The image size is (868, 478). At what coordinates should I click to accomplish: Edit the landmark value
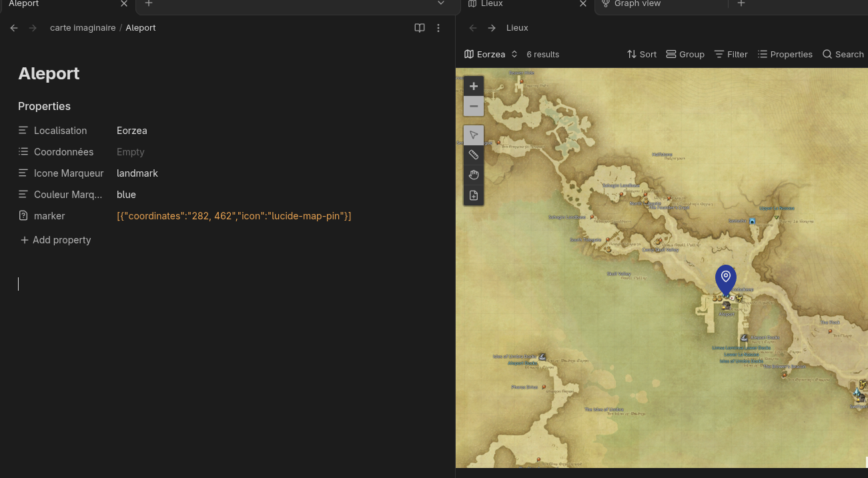(x=137, y=173)
